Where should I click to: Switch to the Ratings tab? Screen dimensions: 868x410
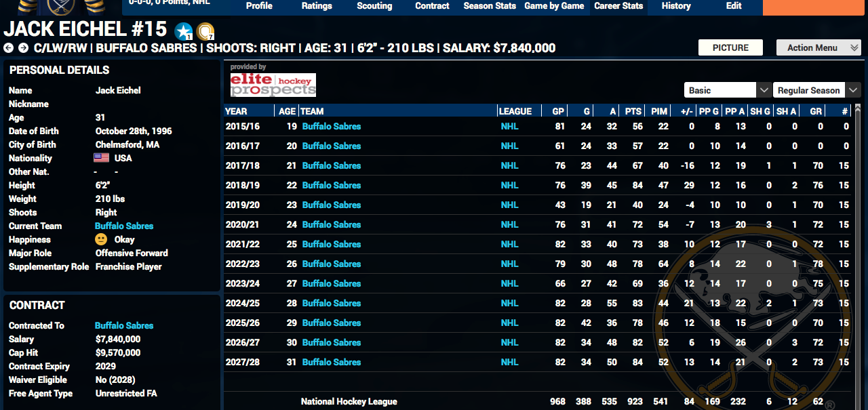coord(317,6)
